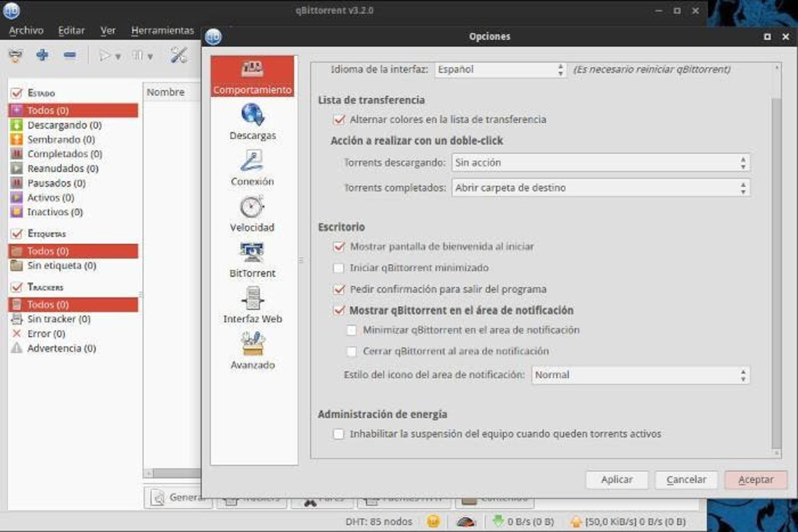Screen dimensions: 798x532
Task: Click the add torrent link toolbar icon
Action: [16, 55]
